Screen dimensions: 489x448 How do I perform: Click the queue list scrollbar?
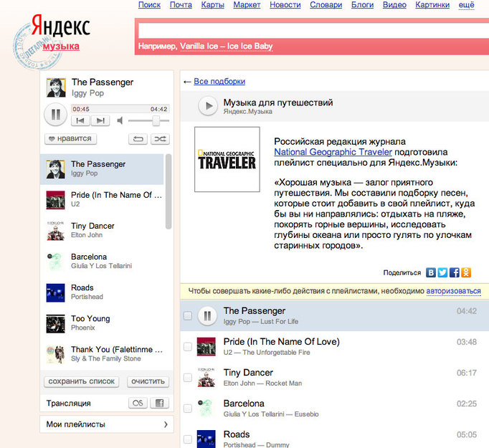point(168,191)
